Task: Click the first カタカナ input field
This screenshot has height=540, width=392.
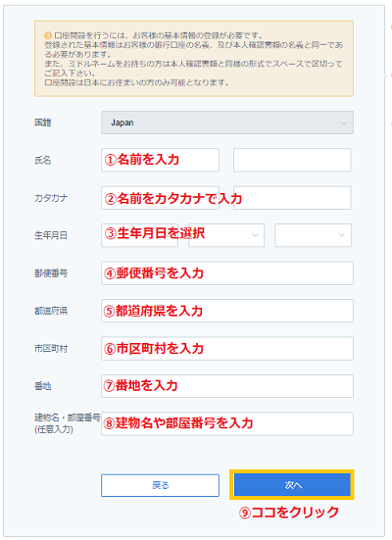Action: tap(160, 198)
